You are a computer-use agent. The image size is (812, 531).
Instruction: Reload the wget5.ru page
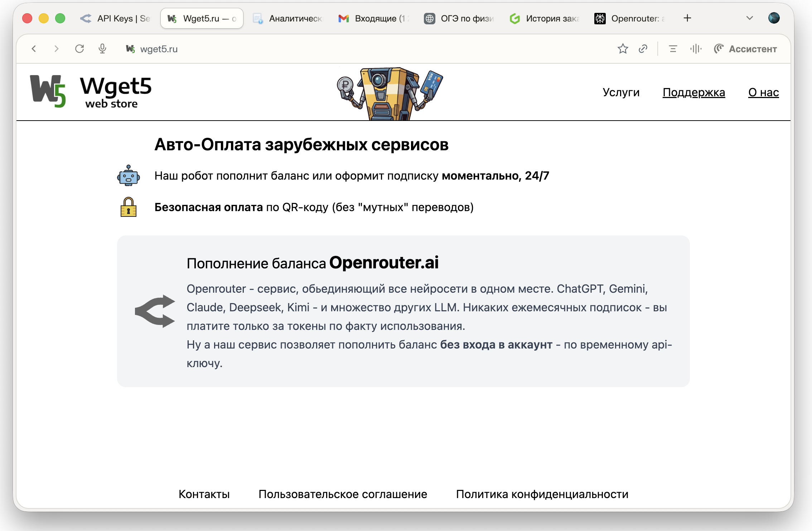point(79,49)
